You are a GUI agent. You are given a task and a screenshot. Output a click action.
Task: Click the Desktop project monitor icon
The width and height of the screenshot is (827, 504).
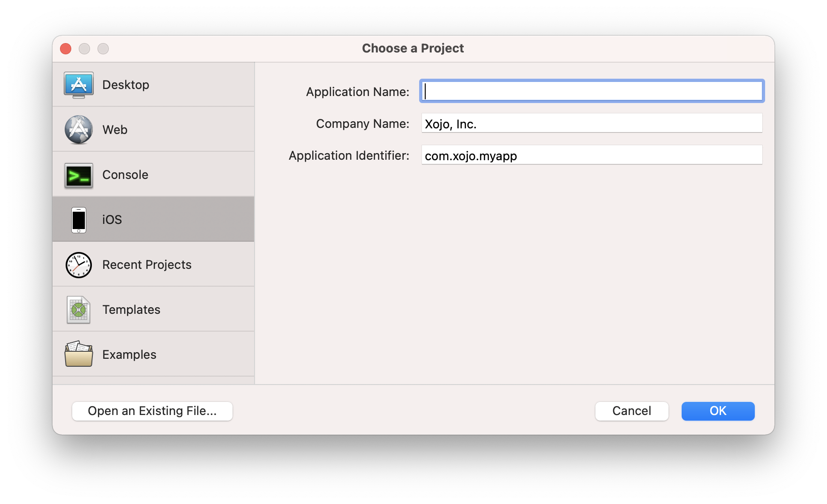pos(79,85)
